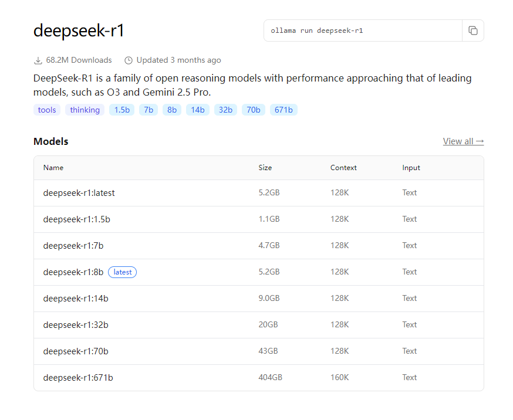Click the latest badge beside 8b

pos(122,272)
